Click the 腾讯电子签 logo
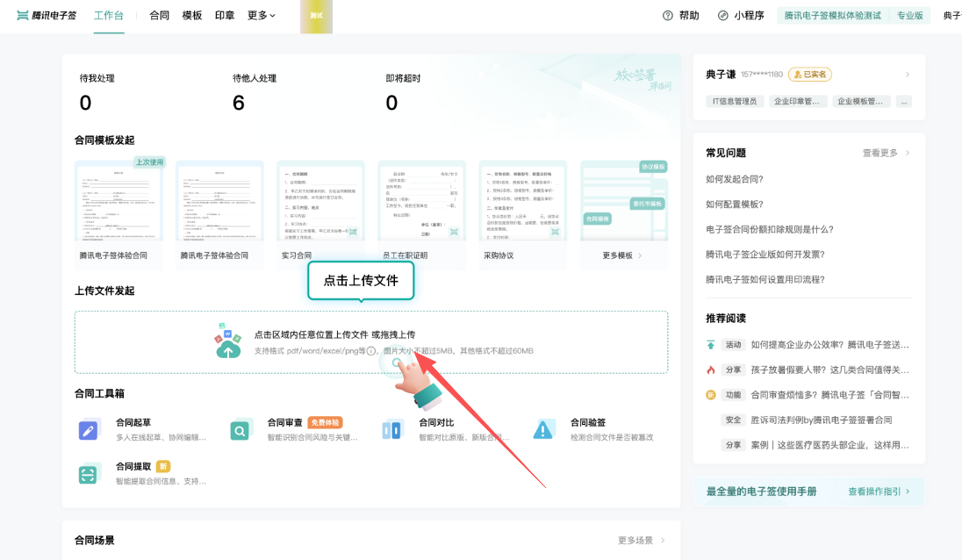 click(x=46, y=15)
